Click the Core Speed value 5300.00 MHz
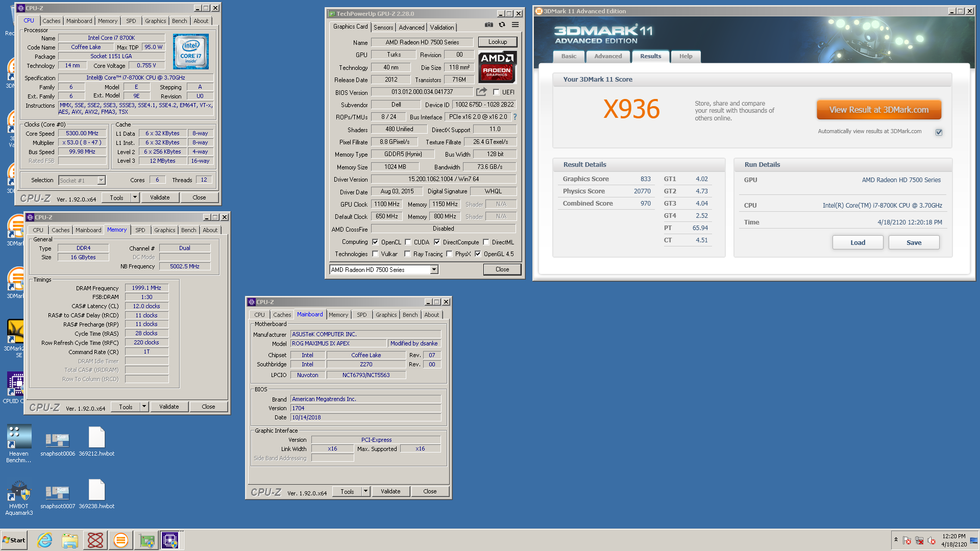980x551 pixels. coord(82,133)
